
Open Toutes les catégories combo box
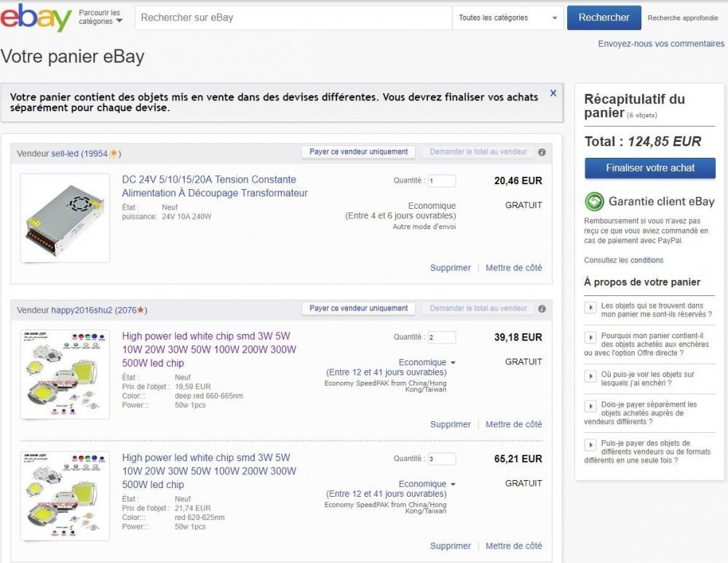tap(507, 17)
